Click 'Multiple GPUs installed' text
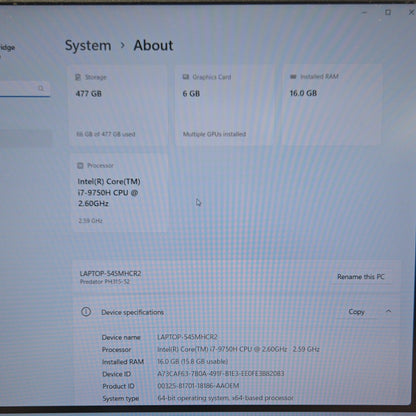This screenshot has width=416, height=416. point(214,134)
